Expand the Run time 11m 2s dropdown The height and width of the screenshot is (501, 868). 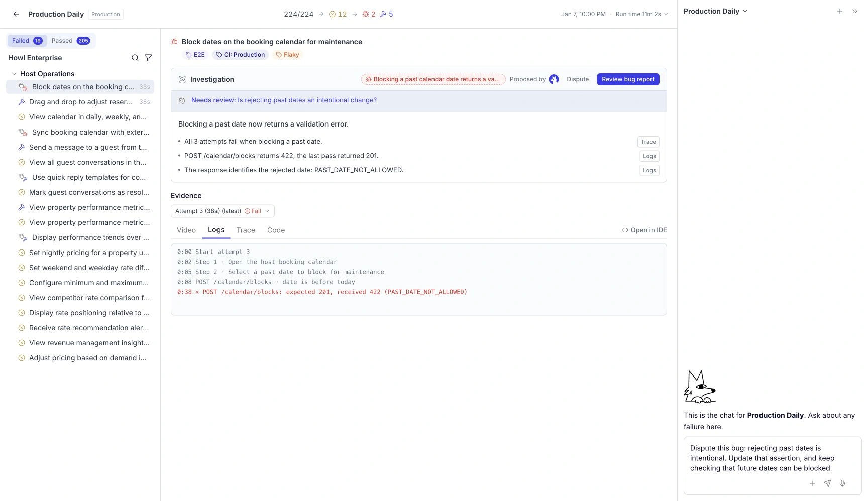pyautogui.click(x=642, y=14)
